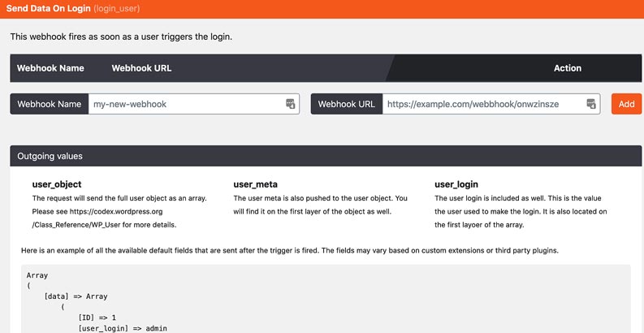Click the 'This webhook fires' description text

click(131, 37)
